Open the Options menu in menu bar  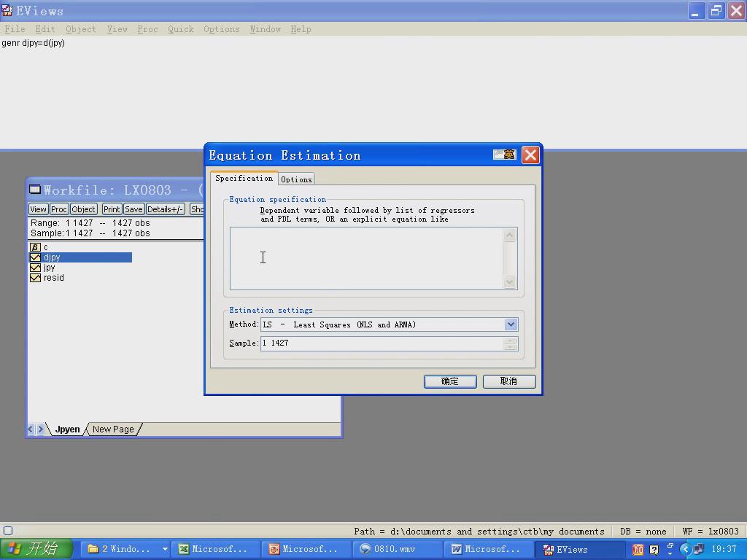(222, 29)
